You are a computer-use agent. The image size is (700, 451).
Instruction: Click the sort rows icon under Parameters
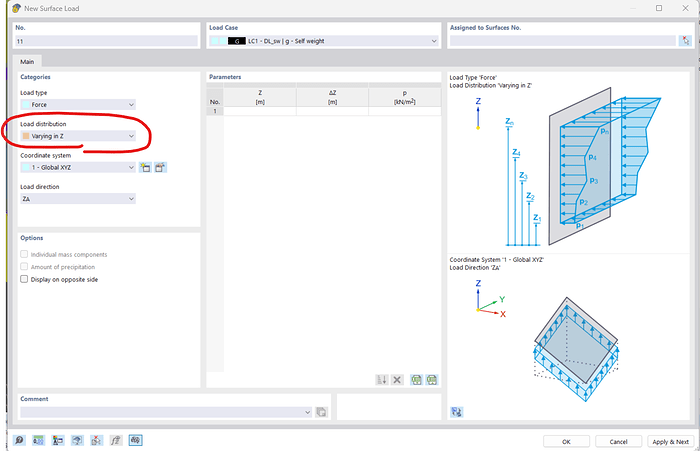pyautogui.click(x=381, y=380)
